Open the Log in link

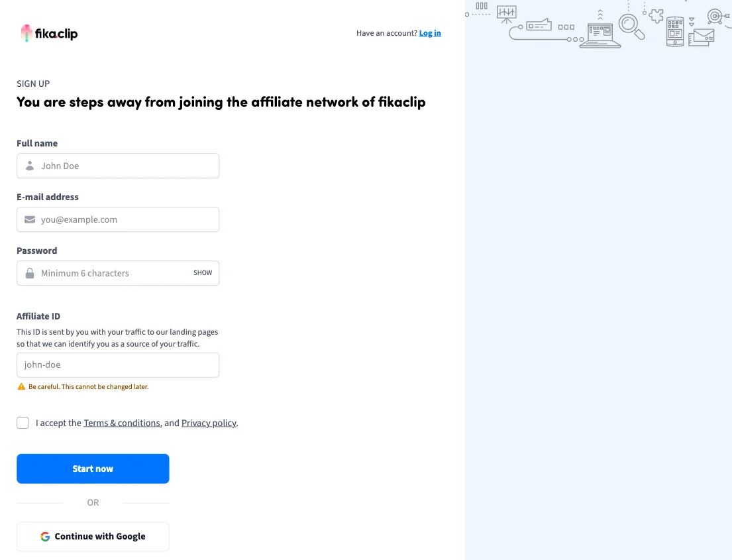coord(430,33)
